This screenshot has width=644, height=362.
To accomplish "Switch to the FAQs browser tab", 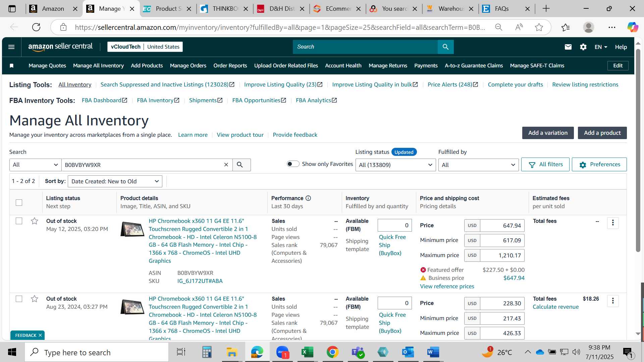I will 506,9.
